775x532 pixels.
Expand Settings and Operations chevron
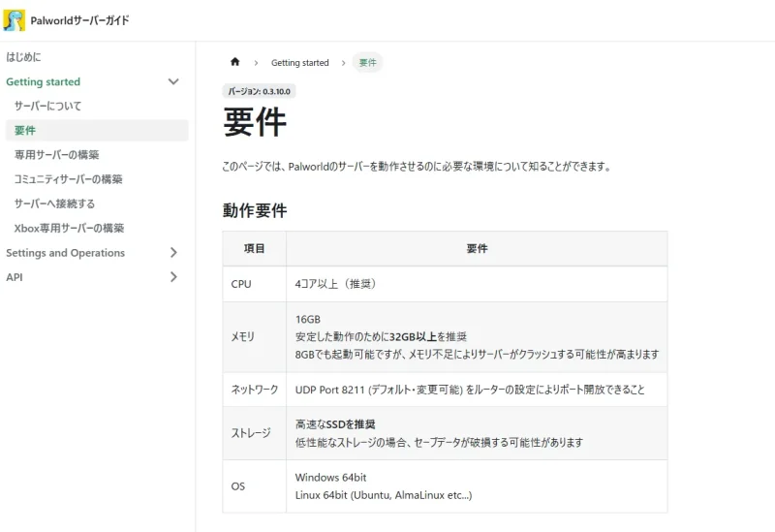(173, 253)
